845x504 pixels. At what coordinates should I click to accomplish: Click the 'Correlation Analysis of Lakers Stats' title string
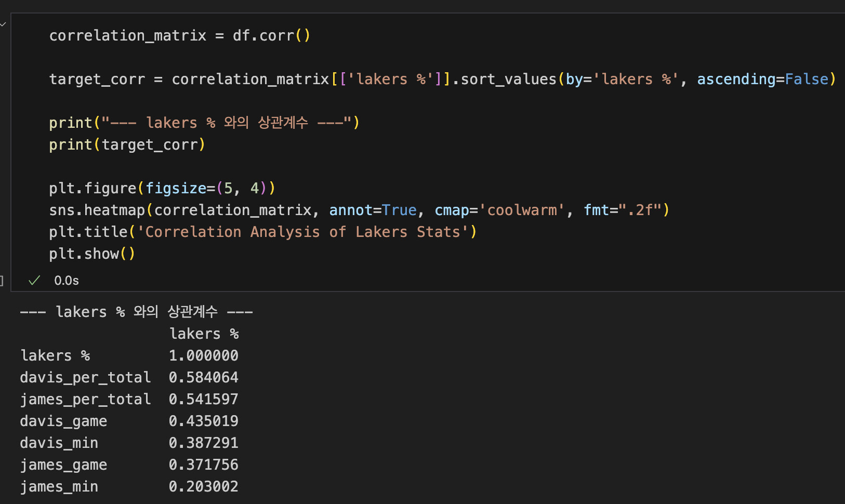tap(302, 232)
